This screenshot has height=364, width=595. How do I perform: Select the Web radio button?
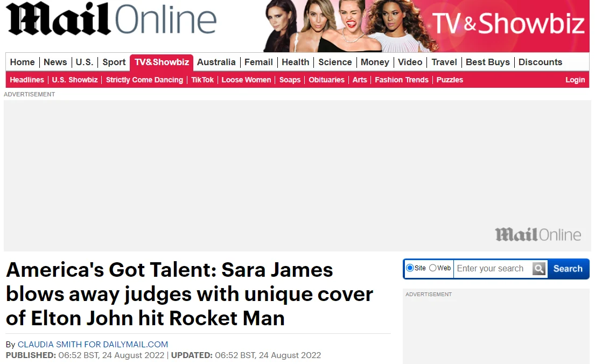coord(432,268)
